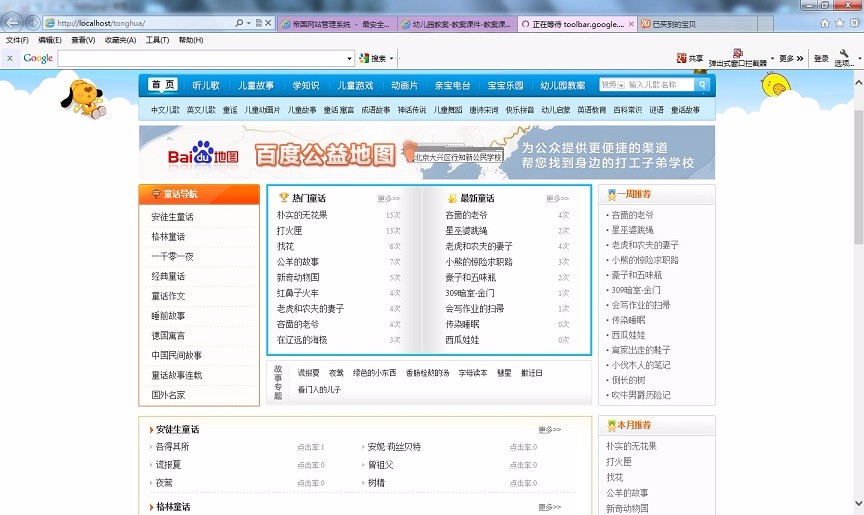864x515 pixels.
Task: Click the search magnifier in the address bar
Action: click(x=239, y=23)
